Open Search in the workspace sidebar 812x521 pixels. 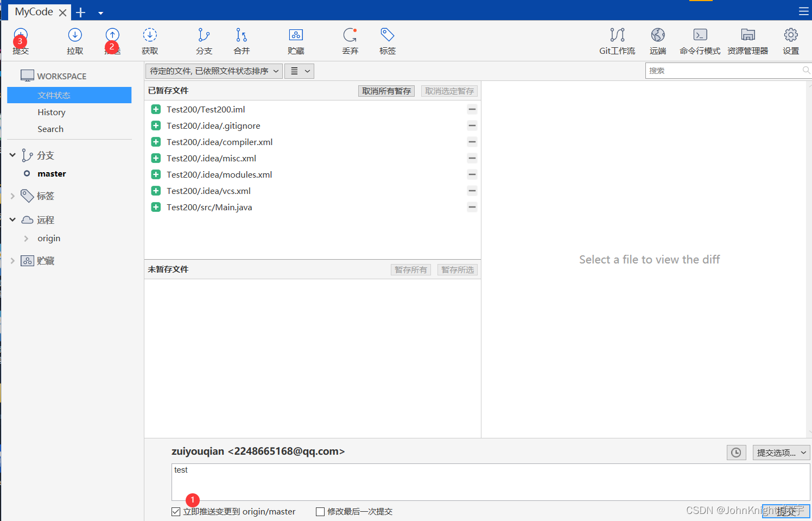pos(50,129)
